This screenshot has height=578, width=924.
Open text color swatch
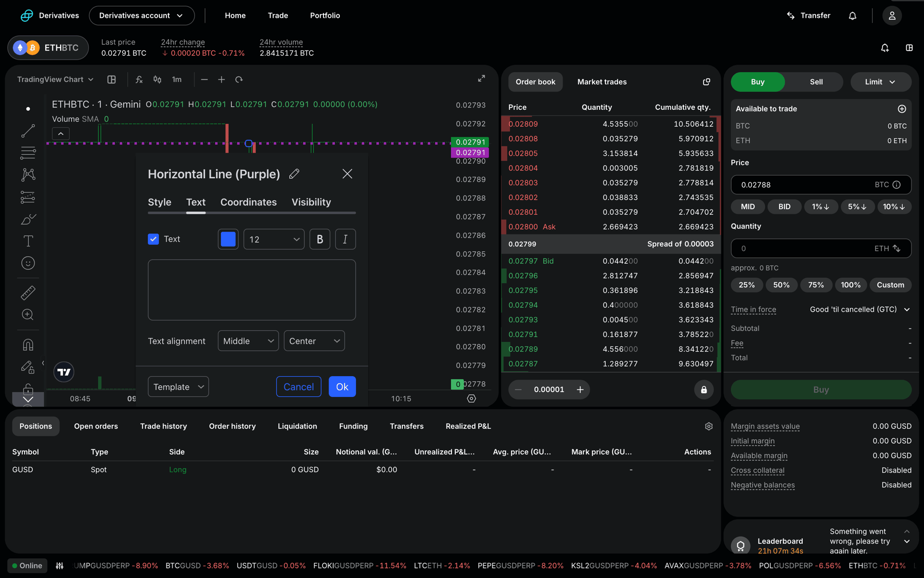tap(228, 239)
